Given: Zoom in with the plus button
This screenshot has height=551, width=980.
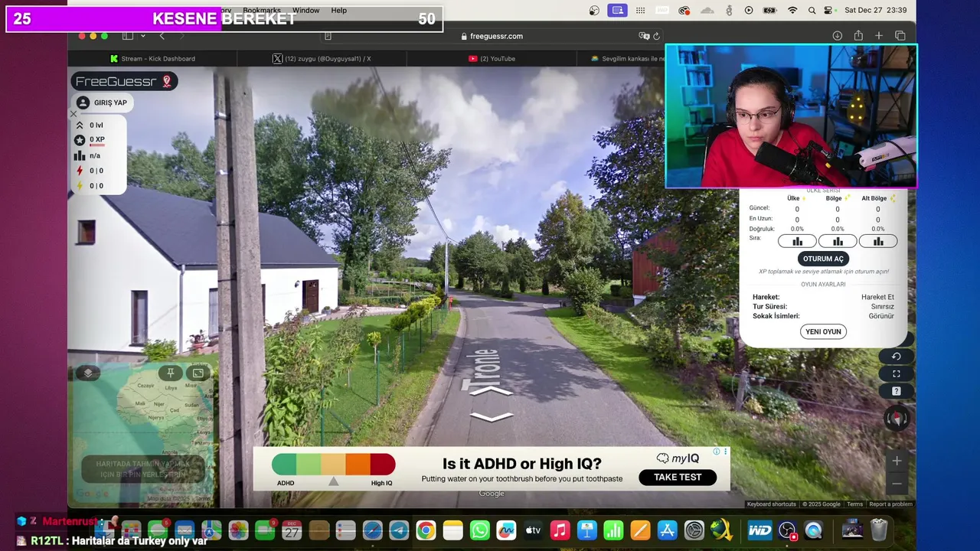Looking at the screenshot, I should tap(897, 461).
